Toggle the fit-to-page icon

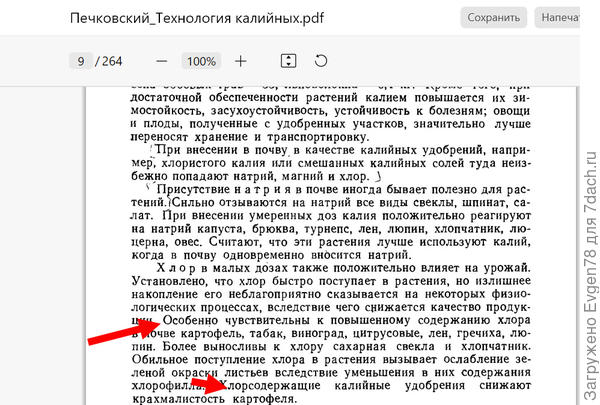pos(288,61)
